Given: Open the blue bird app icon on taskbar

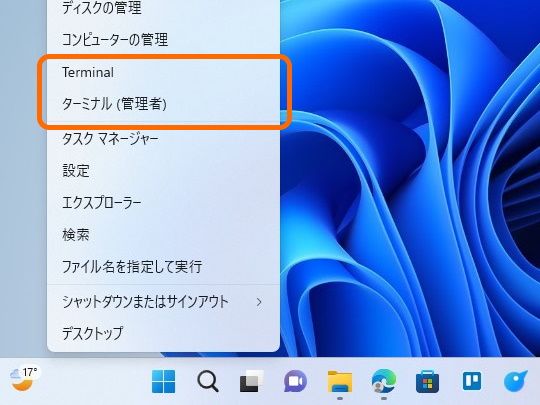Looking at the screenshot, I should tap(516, 381).
